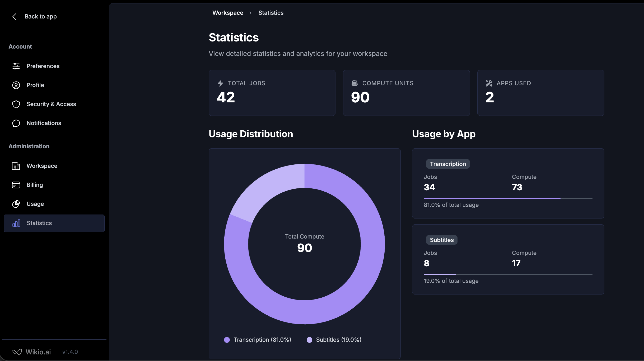
Task: Open Profile via the person icon
Action: 16,85
